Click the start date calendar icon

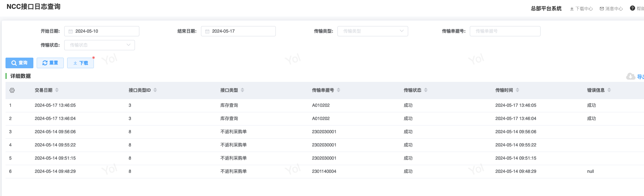click(x=71, y=32)
